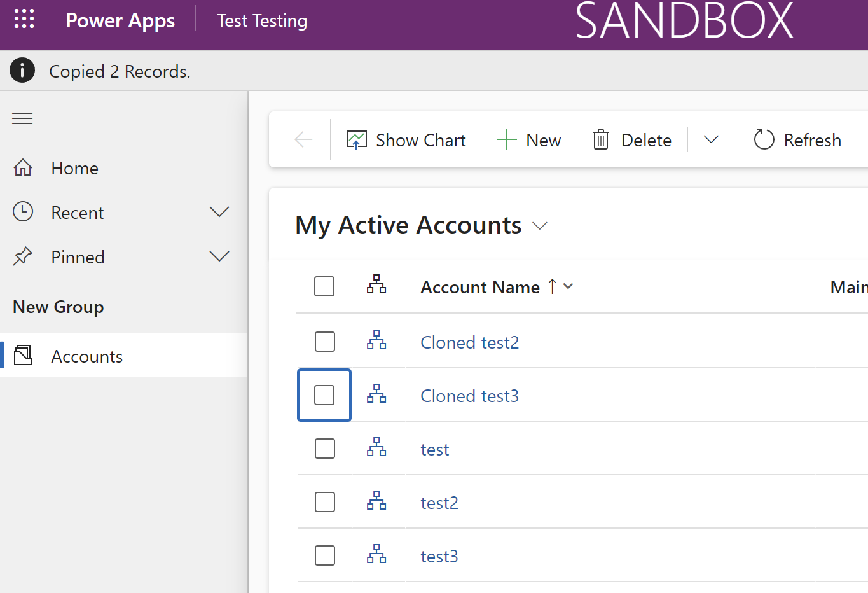The width and height of the screenshot is (868, 593).
Task: Click the circular Refresh icon
Action: tap(764, 139)
